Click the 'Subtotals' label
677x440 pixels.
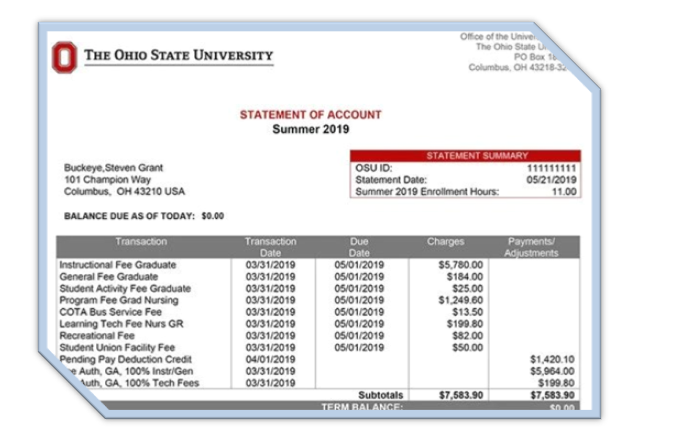(x=380, y=395)
